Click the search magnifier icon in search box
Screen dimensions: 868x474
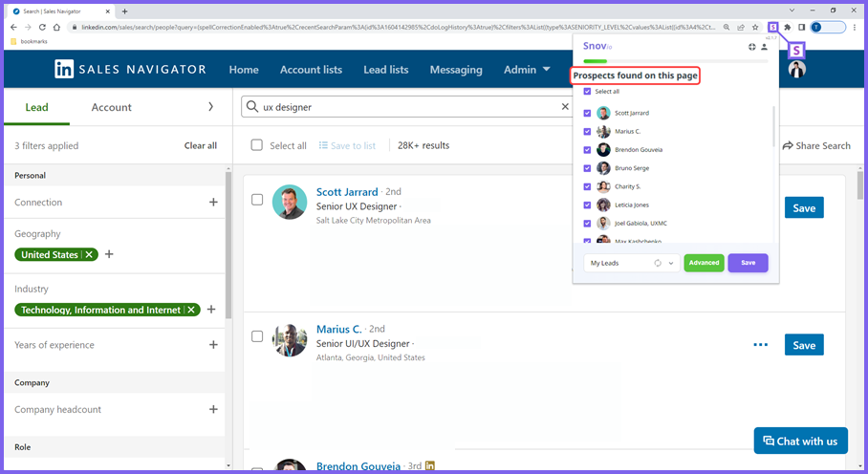coord(252,107)
